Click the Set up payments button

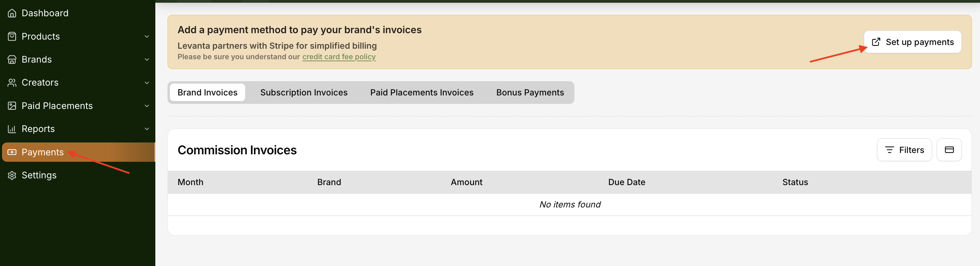coord(912,42)
